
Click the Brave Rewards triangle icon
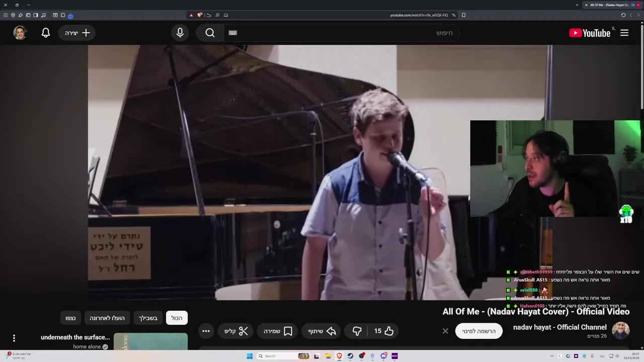(x=191, y=15)
